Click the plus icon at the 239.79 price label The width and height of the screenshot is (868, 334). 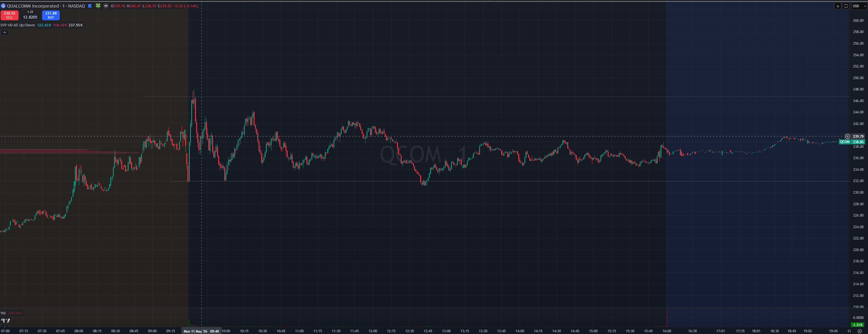click(847, 136)
